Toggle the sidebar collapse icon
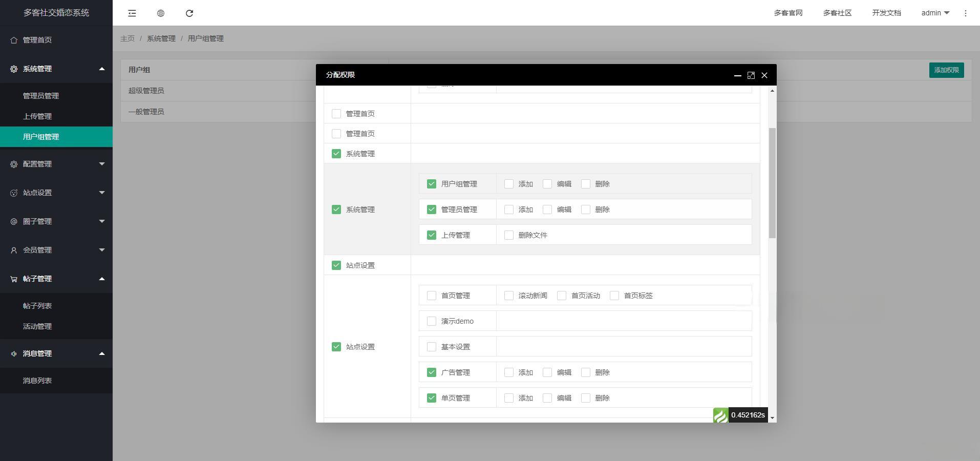Screen dimensions: 980x461 (132, 13)
